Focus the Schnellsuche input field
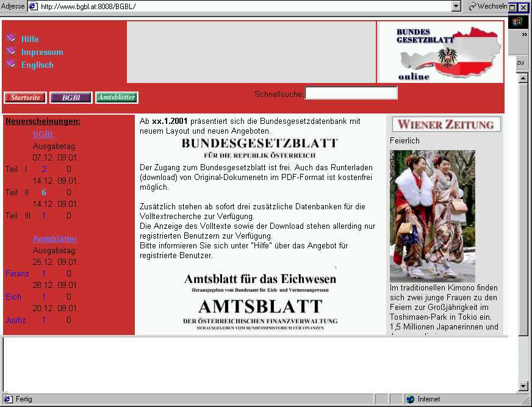Viewport: 532px width, 407px height. pos(351,93)
